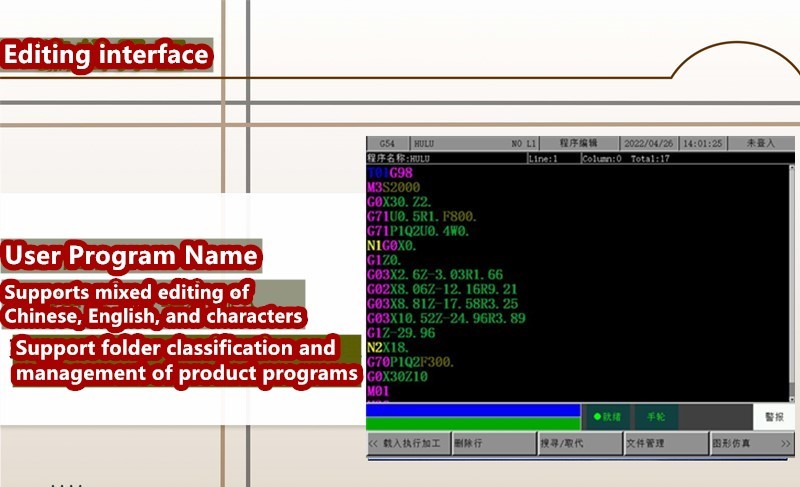Click the date 2022/04/26 in header
The image size is (800, 487).
[648, 143]
